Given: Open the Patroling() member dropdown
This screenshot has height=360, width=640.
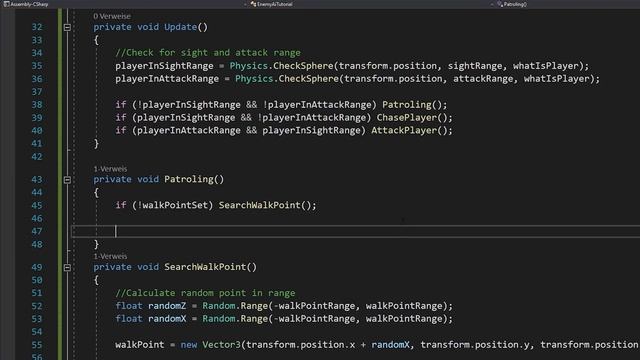Looking at the screenshot, I should click(512, 4).
